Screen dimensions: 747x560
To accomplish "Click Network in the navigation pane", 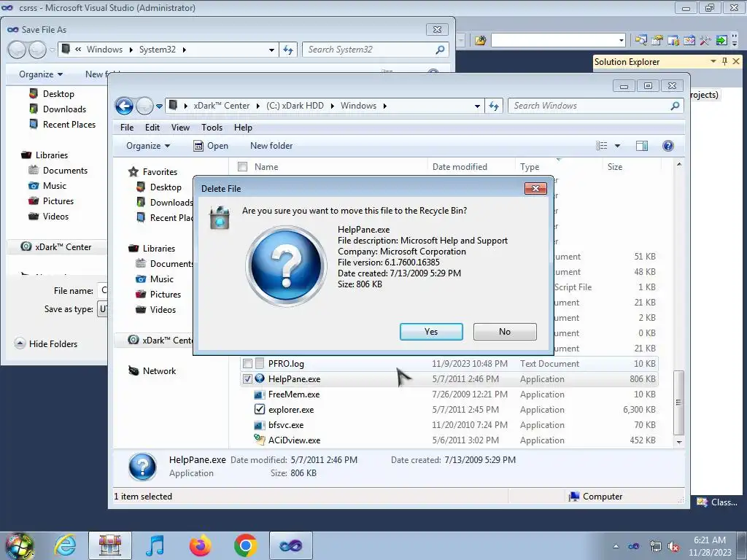I will [159, 371].
